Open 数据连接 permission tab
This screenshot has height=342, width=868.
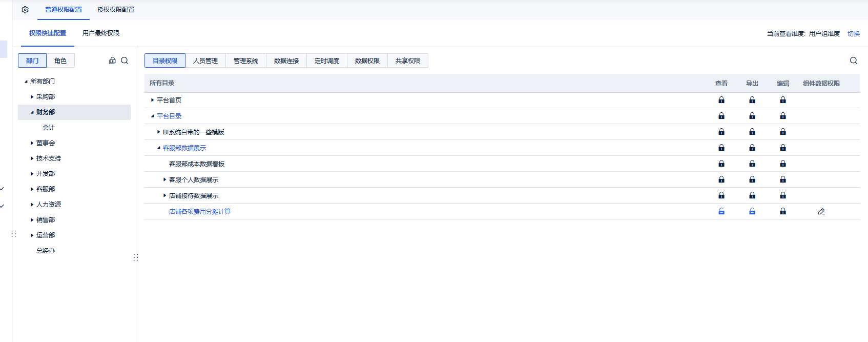click(286, 61)
